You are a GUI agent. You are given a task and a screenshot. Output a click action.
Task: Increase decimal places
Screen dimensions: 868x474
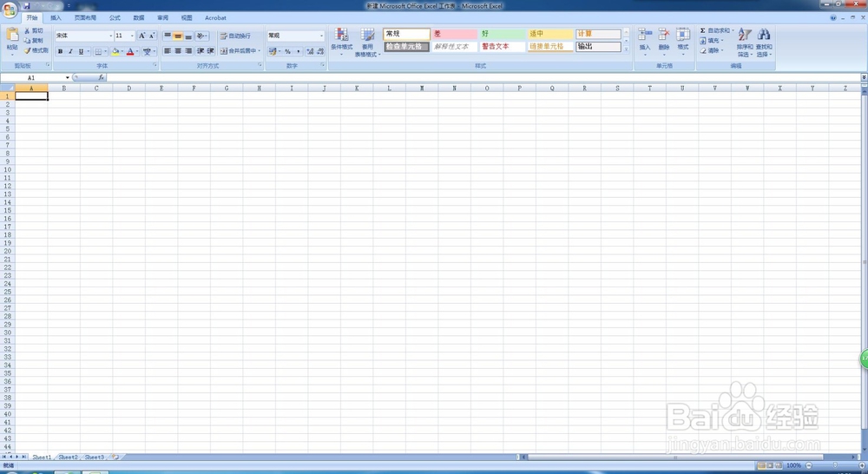click(310, 51)
